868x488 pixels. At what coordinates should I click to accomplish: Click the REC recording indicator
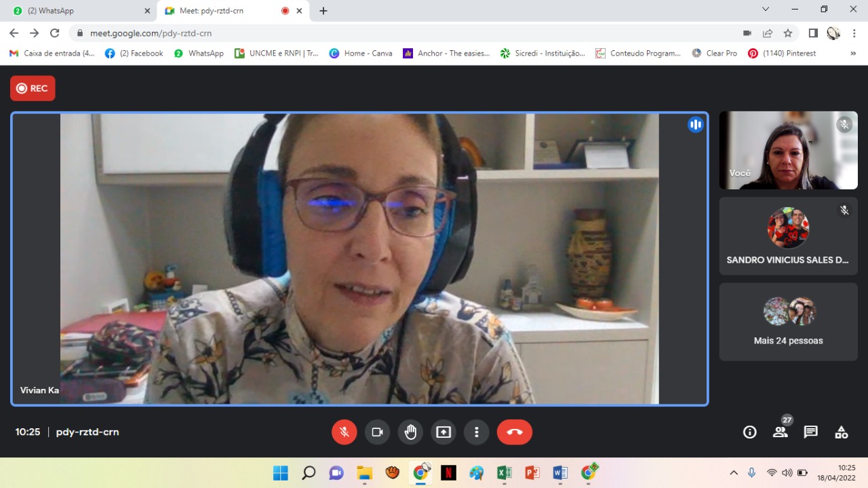click(33, 88)
